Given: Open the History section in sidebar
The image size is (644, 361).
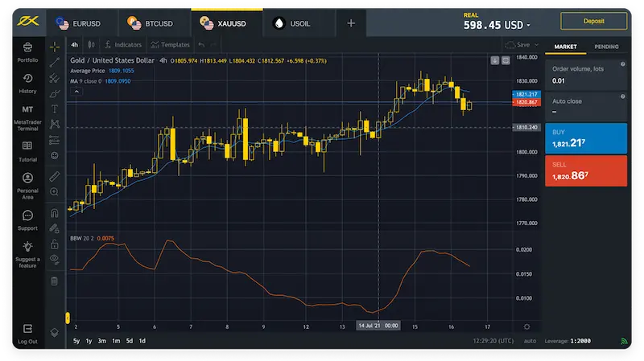Looking at the screenshot, I should pos(27,83).
